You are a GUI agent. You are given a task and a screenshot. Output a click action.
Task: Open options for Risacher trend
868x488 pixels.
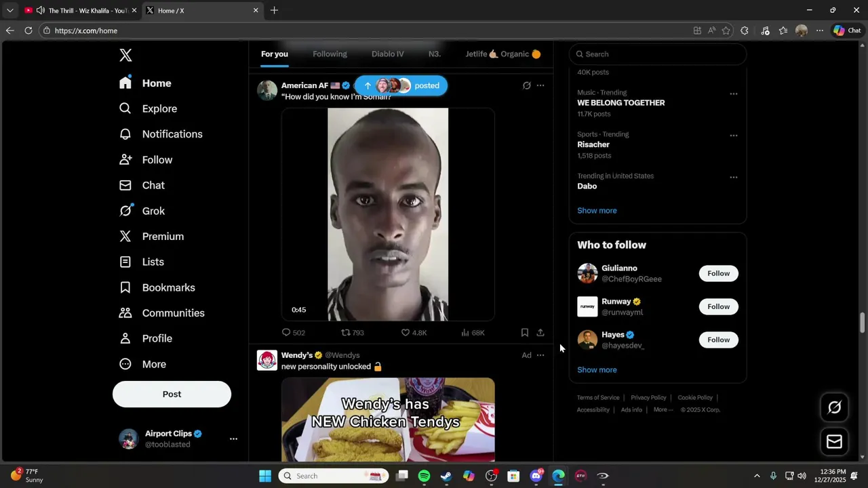pyautogui.click(x=733, y=136)
